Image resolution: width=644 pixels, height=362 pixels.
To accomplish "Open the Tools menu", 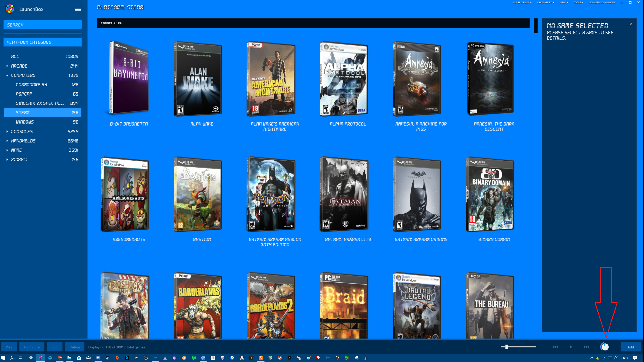I will pyautogui.click(x=578, y=3).
